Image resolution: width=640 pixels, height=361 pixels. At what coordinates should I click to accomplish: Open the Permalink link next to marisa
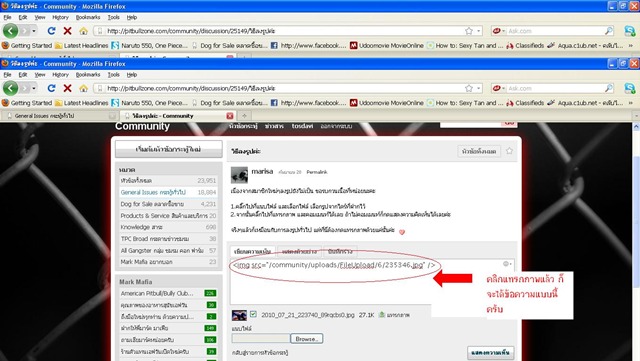pos(317,172)
